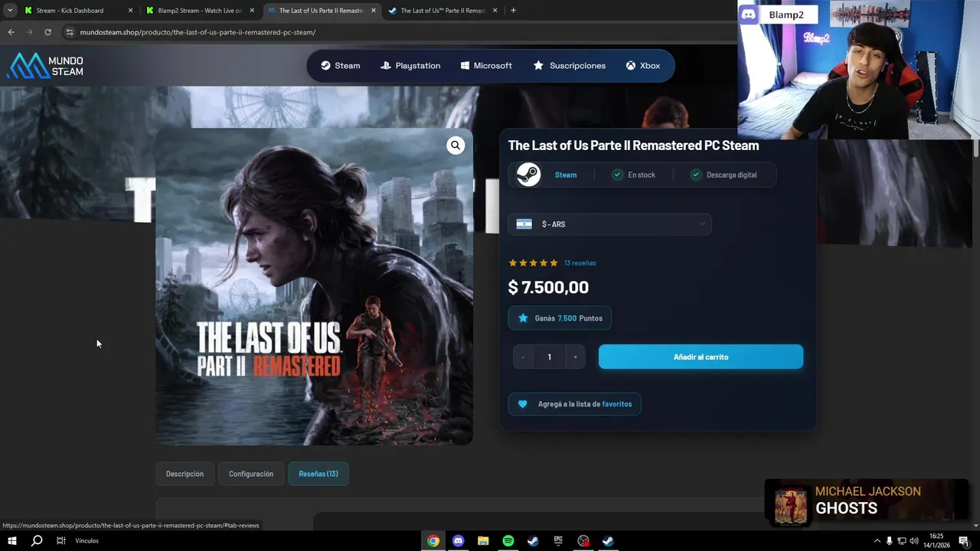Show hidden system tray icons
This screenshot has height=551, width=980.
(877, 541)
